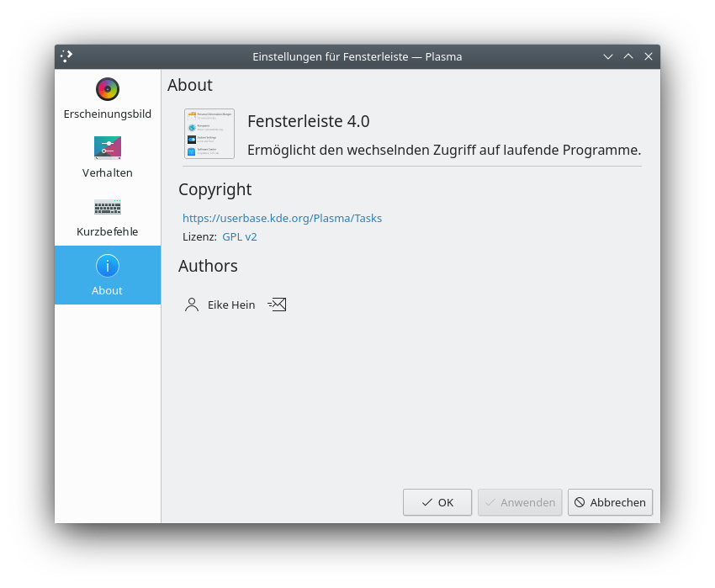Switch to the Erscheinungsbild text label
Viewport: 715px width, 588px height.
pyautogui.click(x=108, y=114)
